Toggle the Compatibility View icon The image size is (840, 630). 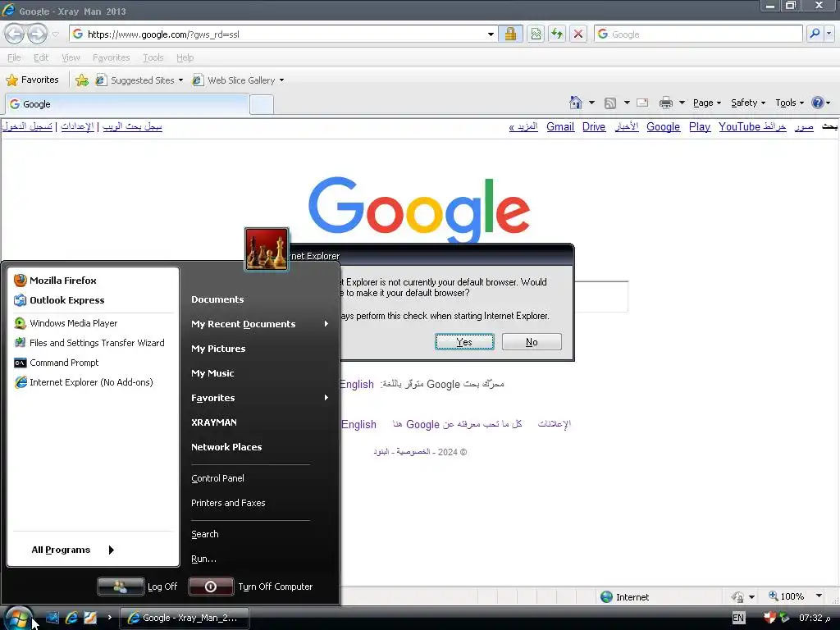click(x=536, y=34)
